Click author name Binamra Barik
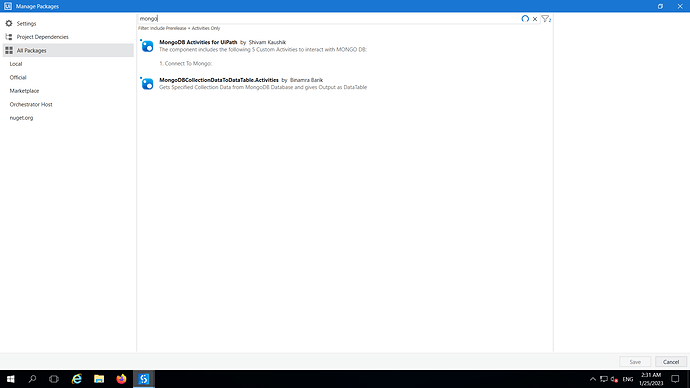 306,80
